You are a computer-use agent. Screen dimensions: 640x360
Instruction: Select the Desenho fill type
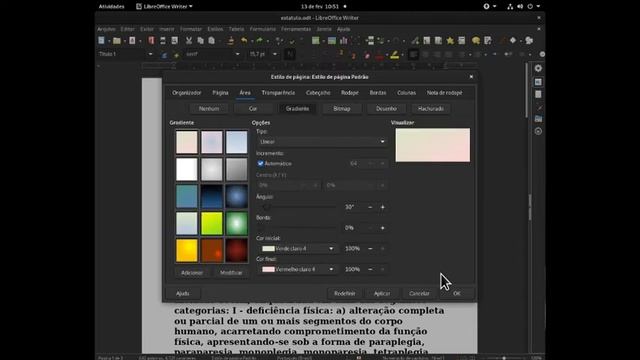pos(386,109)
